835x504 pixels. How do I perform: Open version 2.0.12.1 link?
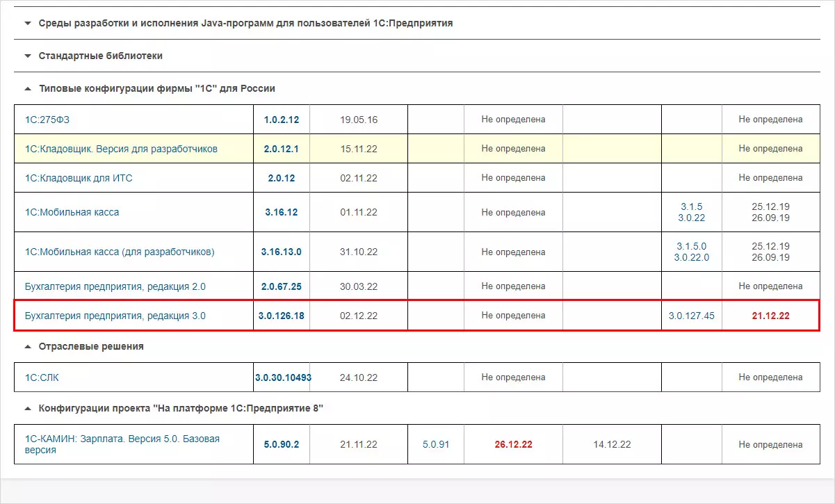pyautogui.click(x=282, y=149)
